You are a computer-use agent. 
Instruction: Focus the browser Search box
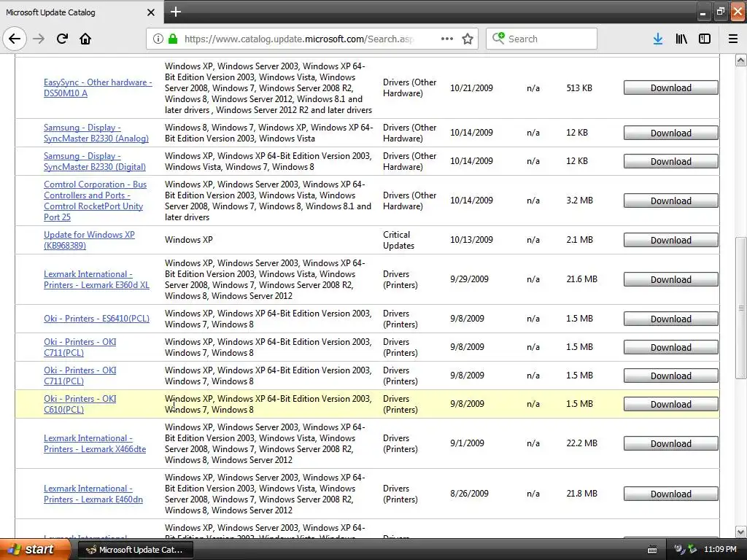pyautogui.click(x=542, y=39)
